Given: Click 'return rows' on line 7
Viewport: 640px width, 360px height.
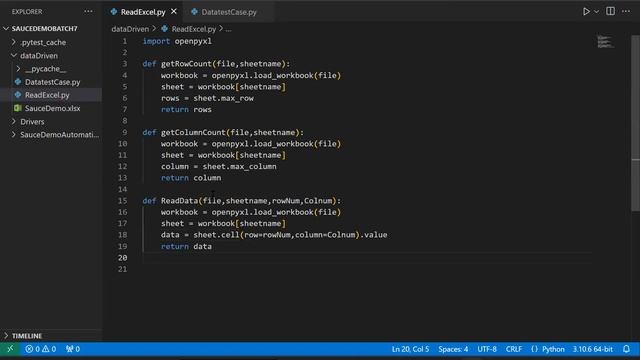Looking at the screenshot, I should click(186, 109).
